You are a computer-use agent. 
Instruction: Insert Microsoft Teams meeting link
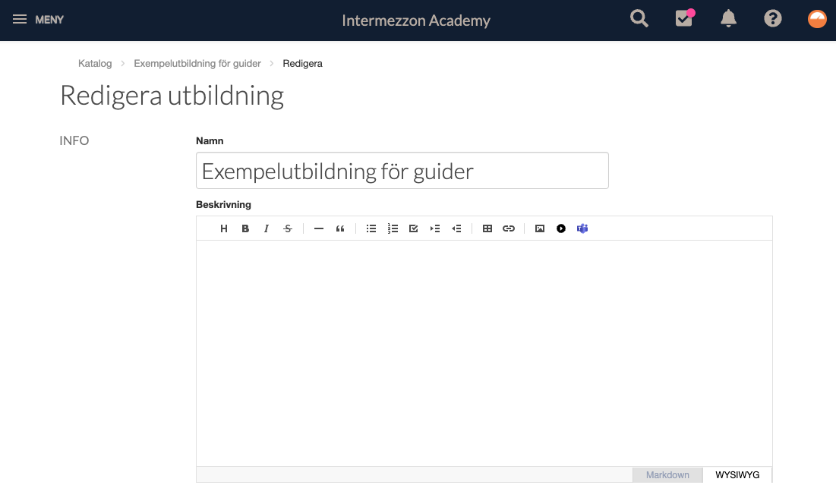coord(582,228)
